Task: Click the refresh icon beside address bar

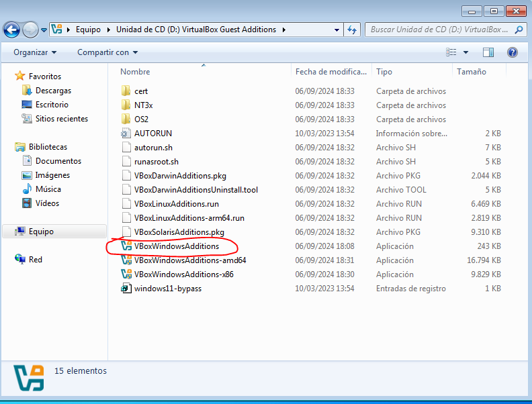Action: tap(352, 30)
